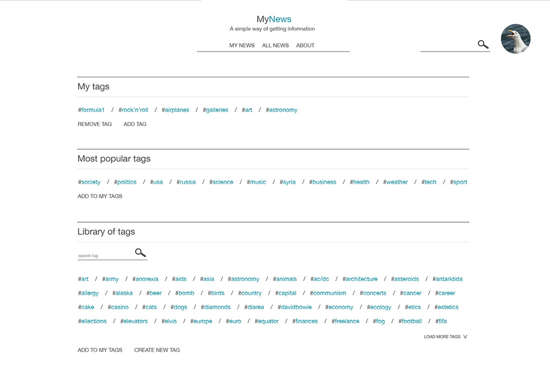Click the header search input field
Viewport: 550px width, 392px height.
tap(447, 45)
